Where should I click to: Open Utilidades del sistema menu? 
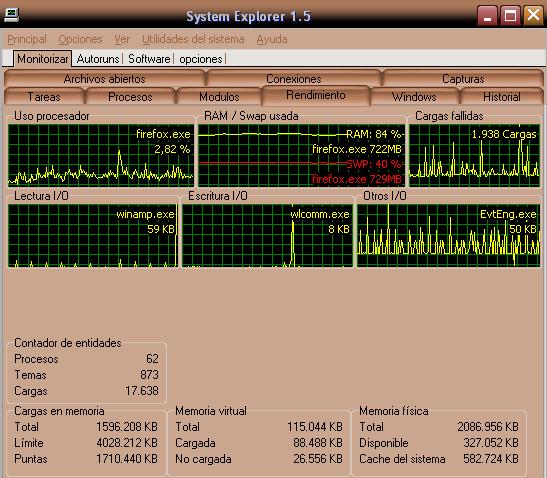pyautogui.click(x=193, y=39)
